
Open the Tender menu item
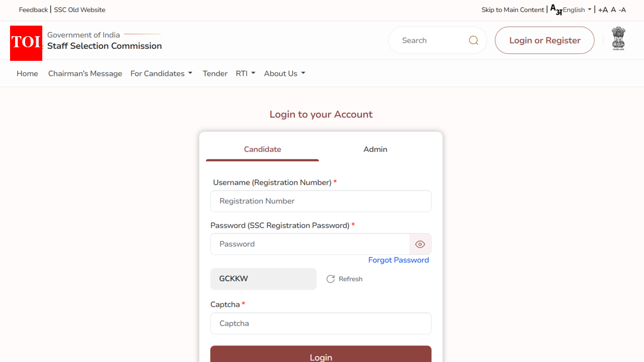(215, 73)
